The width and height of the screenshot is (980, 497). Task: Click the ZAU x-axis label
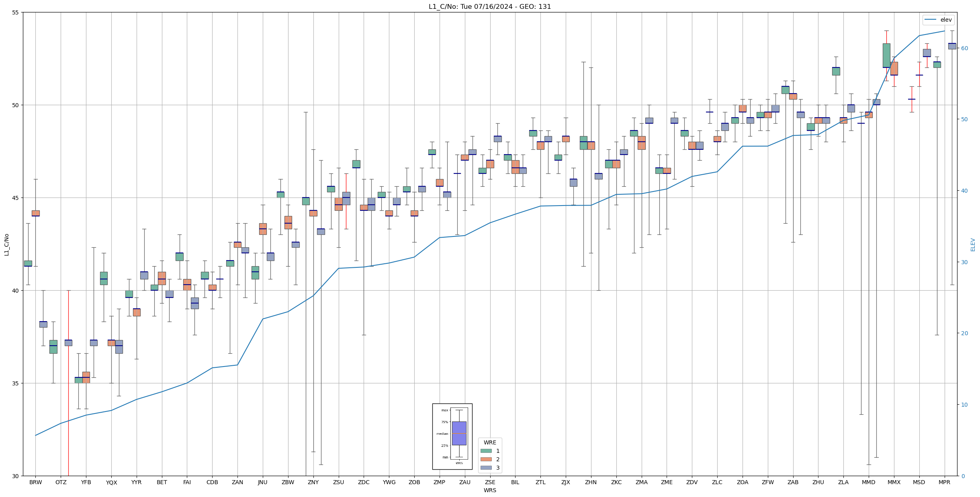[465, 482]
